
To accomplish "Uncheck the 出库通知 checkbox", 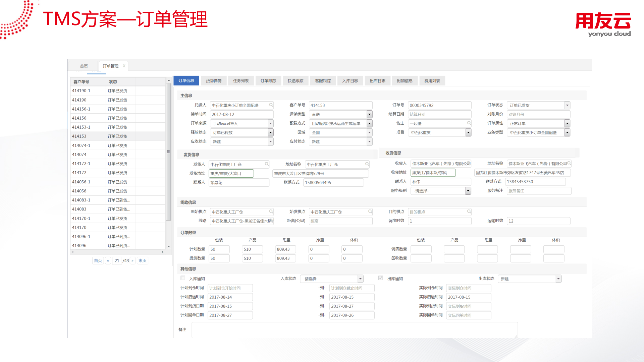I will pyautogui.click(x=381, y=278).
